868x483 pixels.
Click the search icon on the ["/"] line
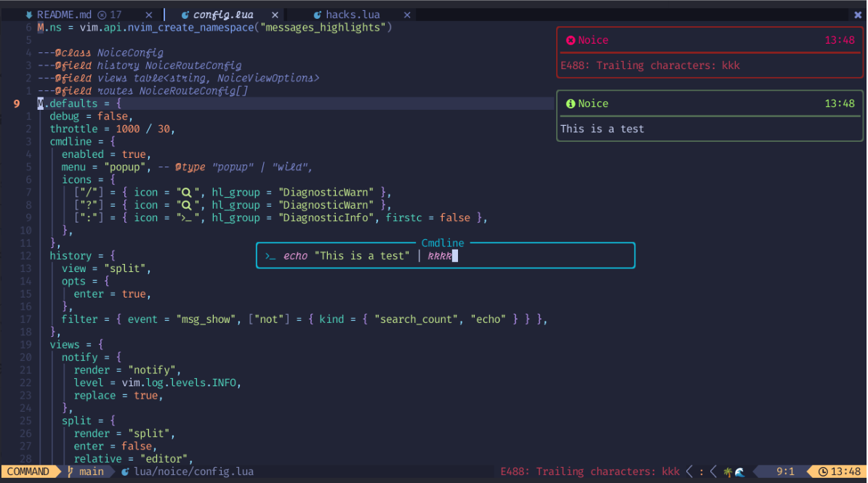coord(187,193)
